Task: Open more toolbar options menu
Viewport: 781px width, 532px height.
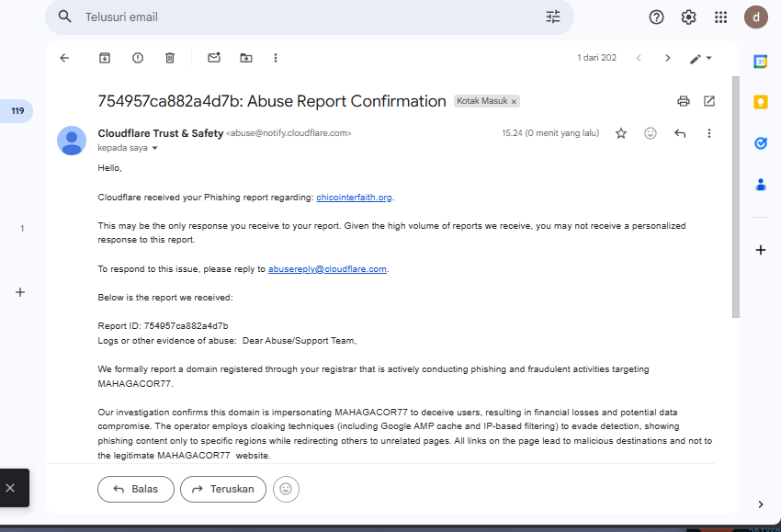Action: coord(276,58)
